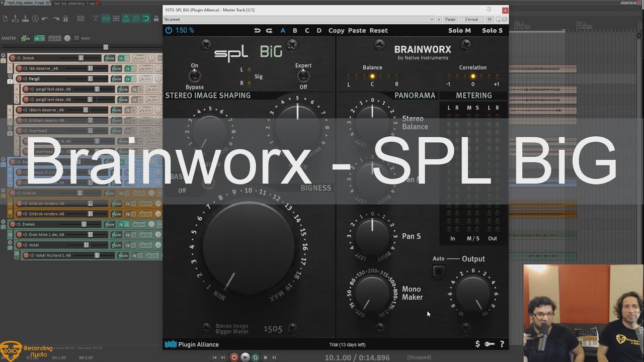Image resolution: width=644 pixels, height=362 pixels.
Task: Toggle ripple editing icon
Action: pos(116,19)
